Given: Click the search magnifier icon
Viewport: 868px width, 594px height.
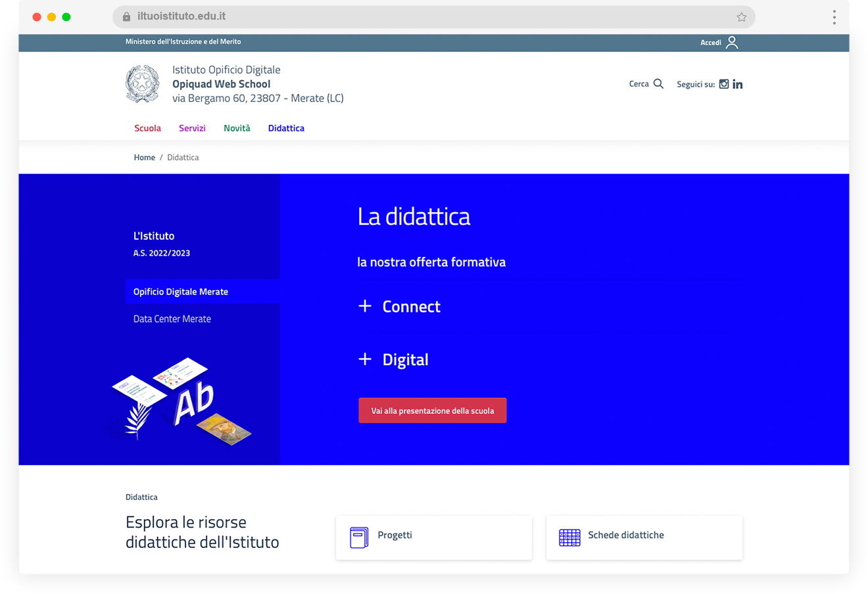Looking at the screenshot, I should pos(658,84).
